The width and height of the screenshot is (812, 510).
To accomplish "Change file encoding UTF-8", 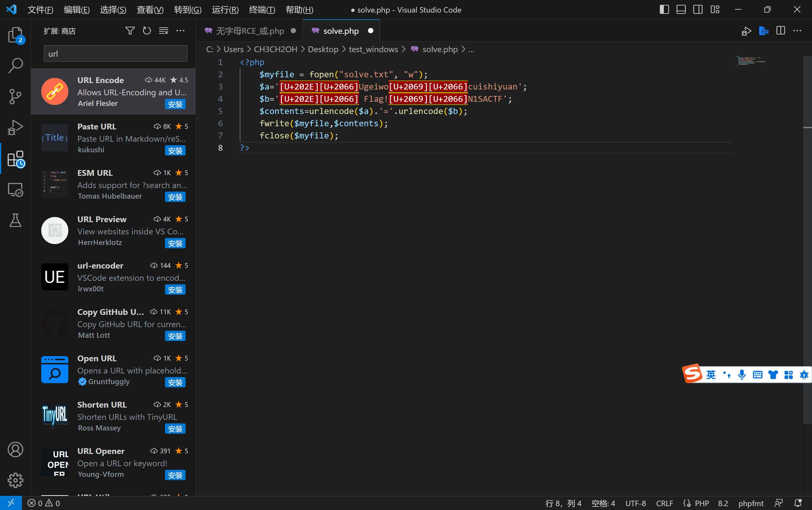I will 636,503.
